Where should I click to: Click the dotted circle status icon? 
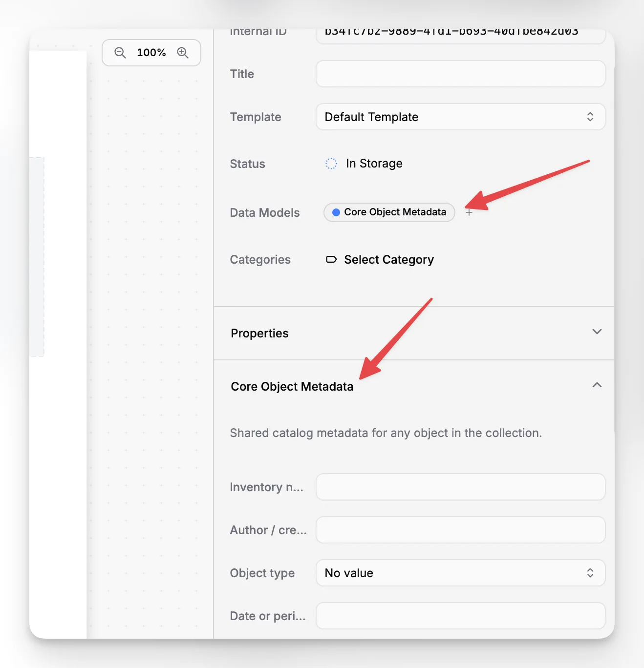[331, 164]
